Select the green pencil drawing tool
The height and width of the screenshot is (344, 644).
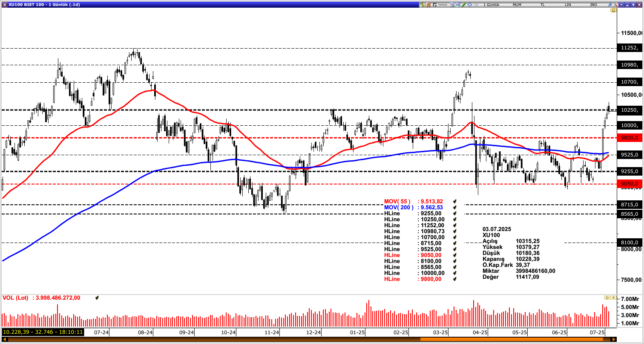[464, 5]
